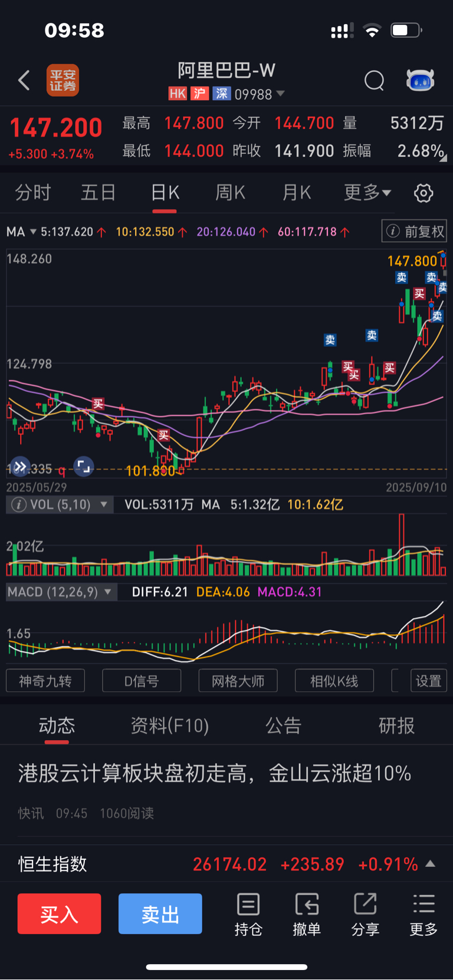Select the 日K chart tab
Screen dimensions: 453x980
point(165,193)
